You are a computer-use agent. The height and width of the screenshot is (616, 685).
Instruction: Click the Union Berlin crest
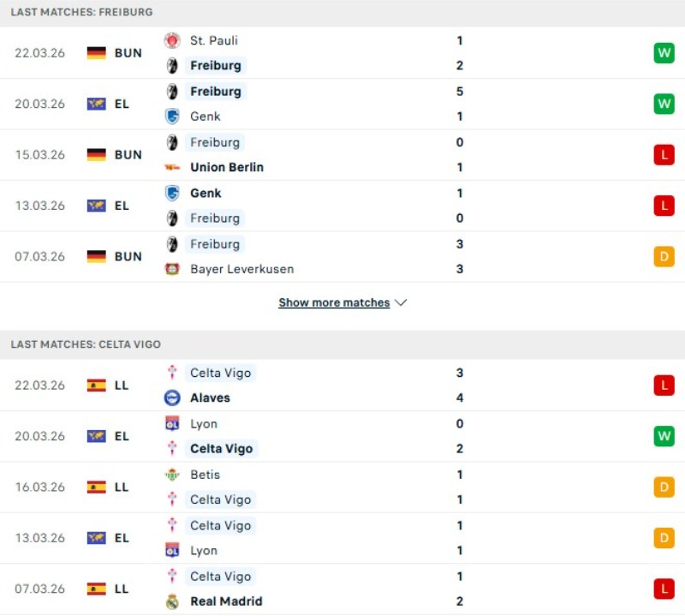172,167
